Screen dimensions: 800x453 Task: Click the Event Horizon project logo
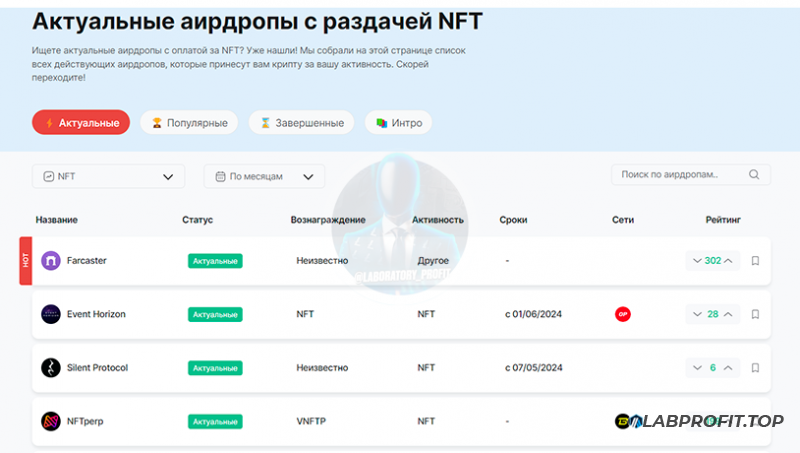[50, 314]
